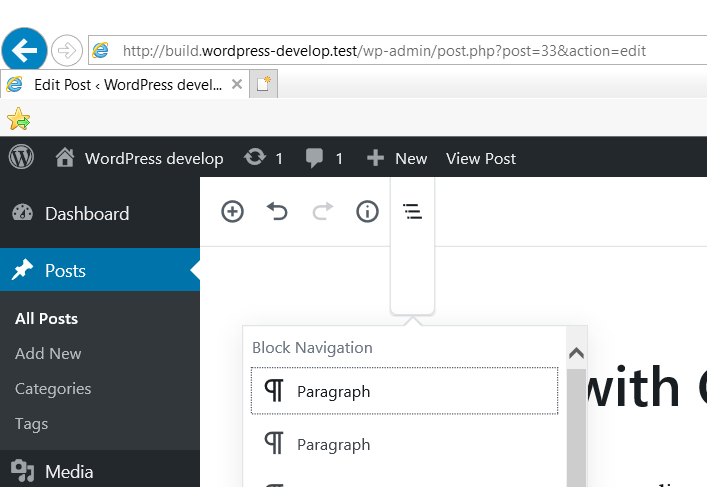Select the Edit Post browser tab
707x487 pixels.
point(124,84)
